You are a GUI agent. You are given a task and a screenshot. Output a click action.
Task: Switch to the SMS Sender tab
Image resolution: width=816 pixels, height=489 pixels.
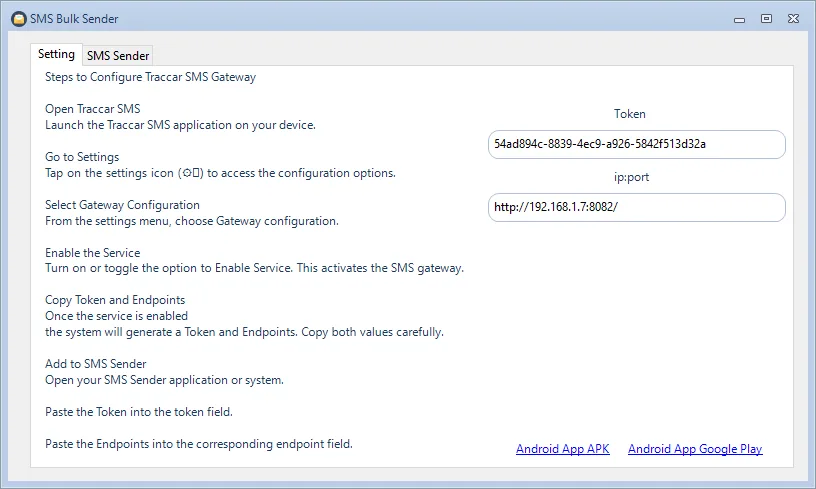point(118,56)
